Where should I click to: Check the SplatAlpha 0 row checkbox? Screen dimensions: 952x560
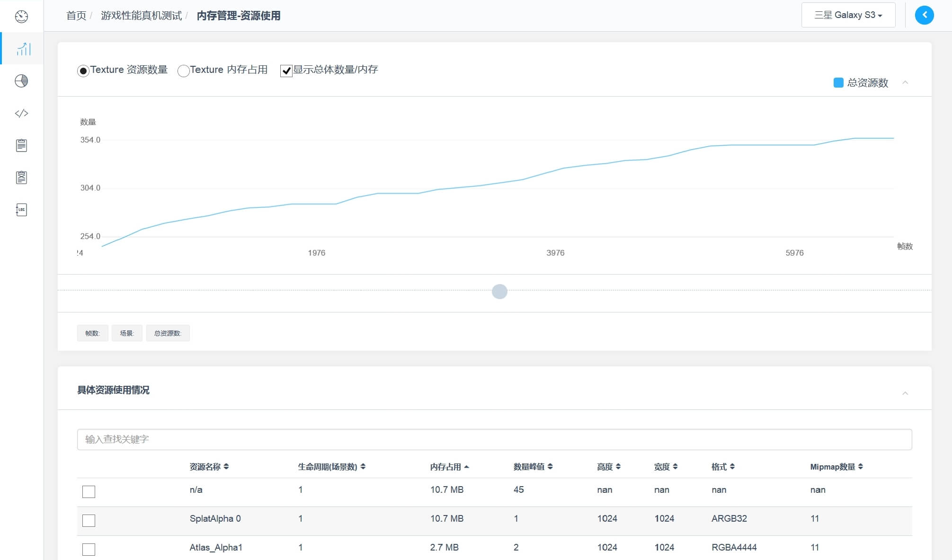coord(89,521)
